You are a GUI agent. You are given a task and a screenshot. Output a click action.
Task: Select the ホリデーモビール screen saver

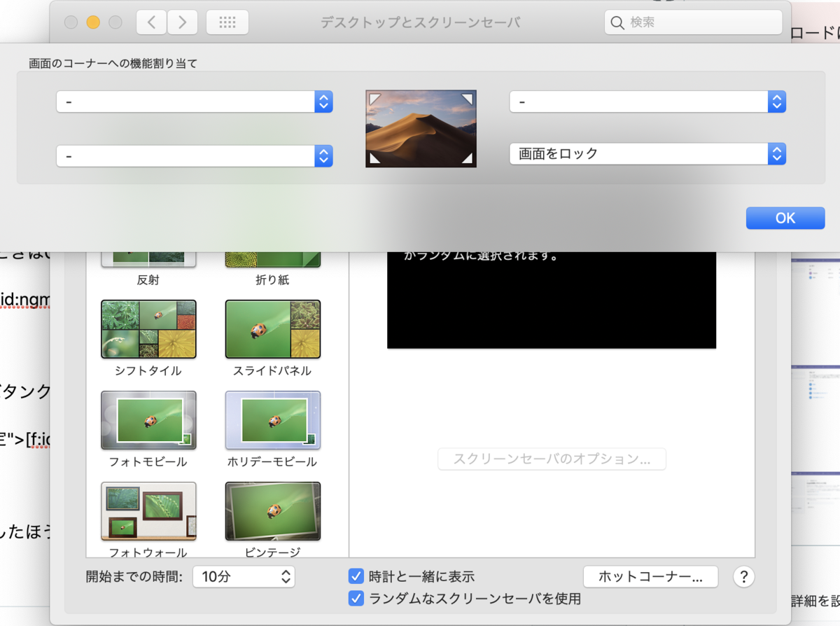coord(273,420)
